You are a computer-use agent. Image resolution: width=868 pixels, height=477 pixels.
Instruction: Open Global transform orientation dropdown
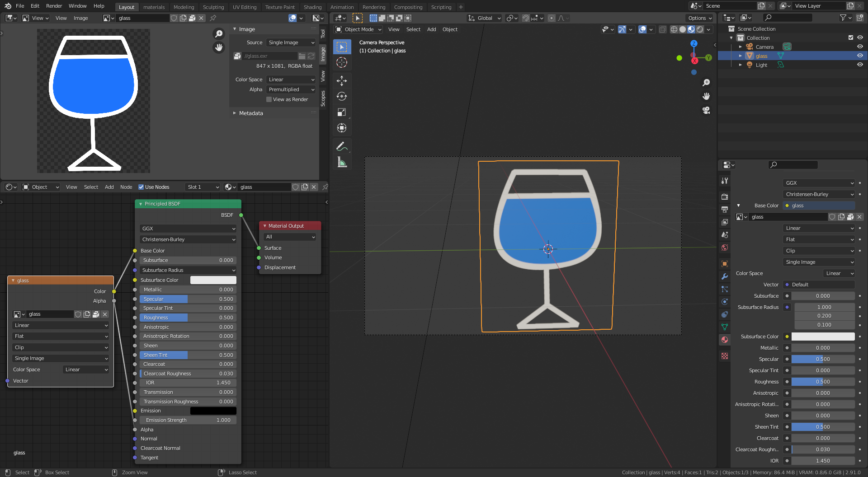pyautogui.click(x=485, y=18)
